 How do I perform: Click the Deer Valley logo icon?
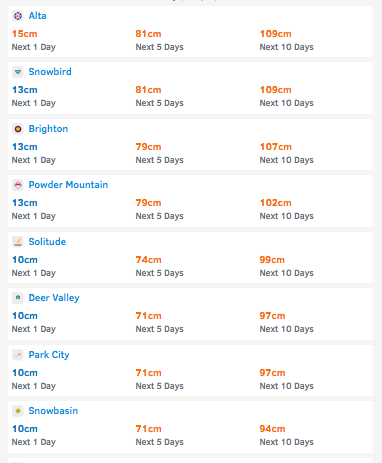pyautogui.click(x=18, y=298)
